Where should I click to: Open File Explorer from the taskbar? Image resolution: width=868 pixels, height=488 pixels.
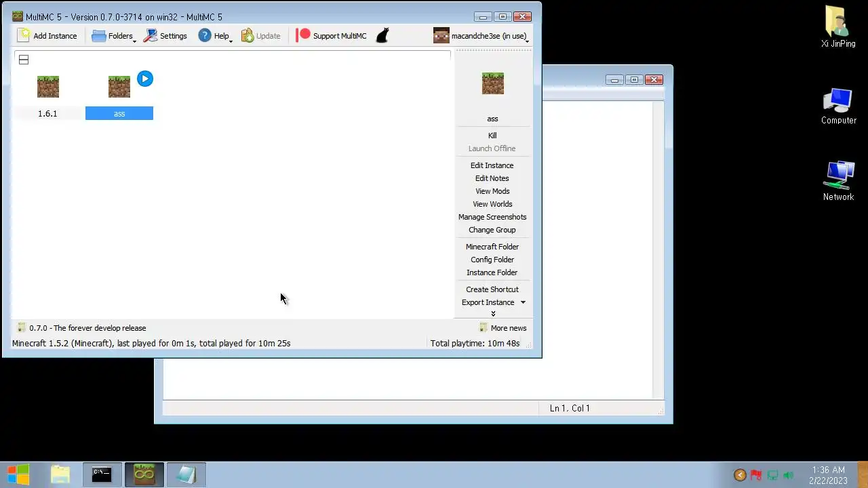tap(60, 474)
